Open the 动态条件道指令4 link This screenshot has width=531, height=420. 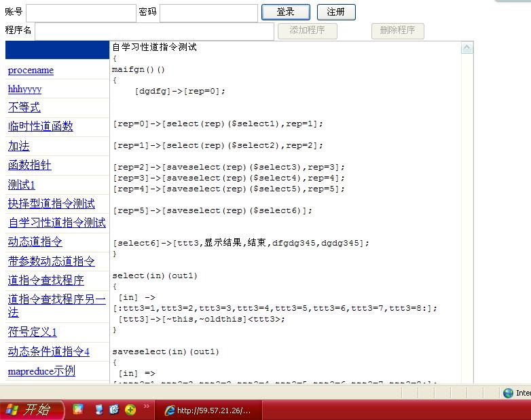[x=49, y=351]
